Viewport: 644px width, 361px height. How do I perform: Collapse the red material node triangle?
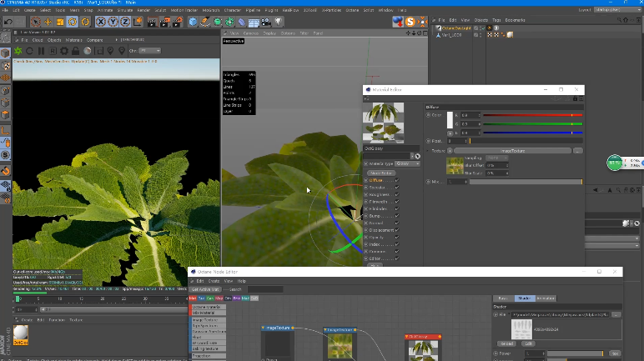(x=407, y=336)
